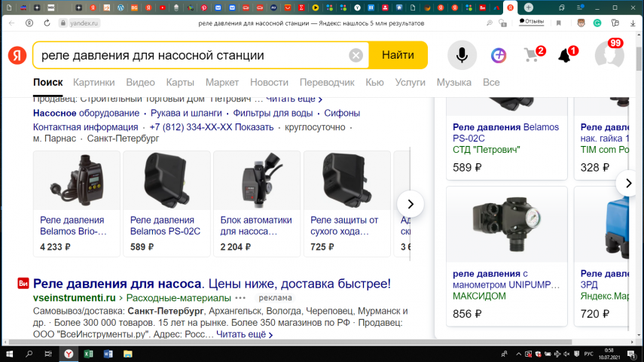The height and width of the screenshot is (362, 644).
Task: Open the browser downloads arrow icon
Action: click(633, 23)
